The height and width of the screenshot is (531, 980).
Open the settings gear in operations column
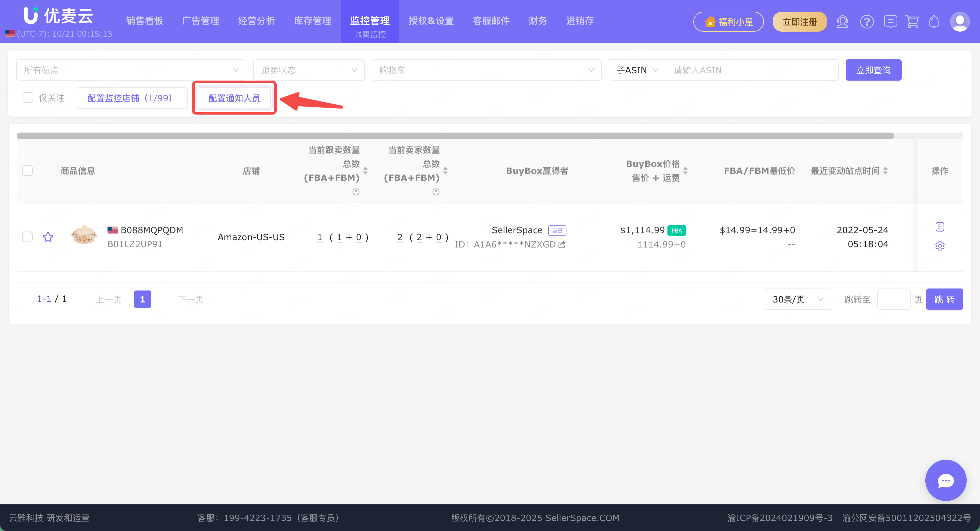[x=940, y=246]
